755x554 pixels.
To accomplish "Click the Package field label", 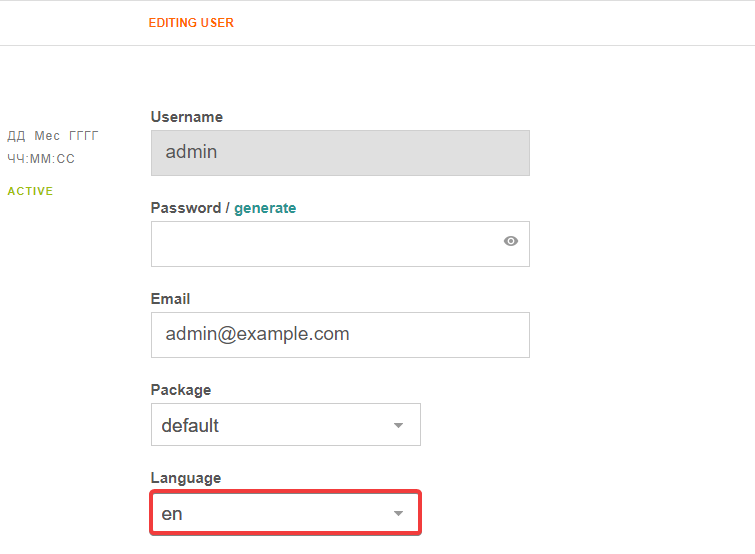I will coord(181,390).
